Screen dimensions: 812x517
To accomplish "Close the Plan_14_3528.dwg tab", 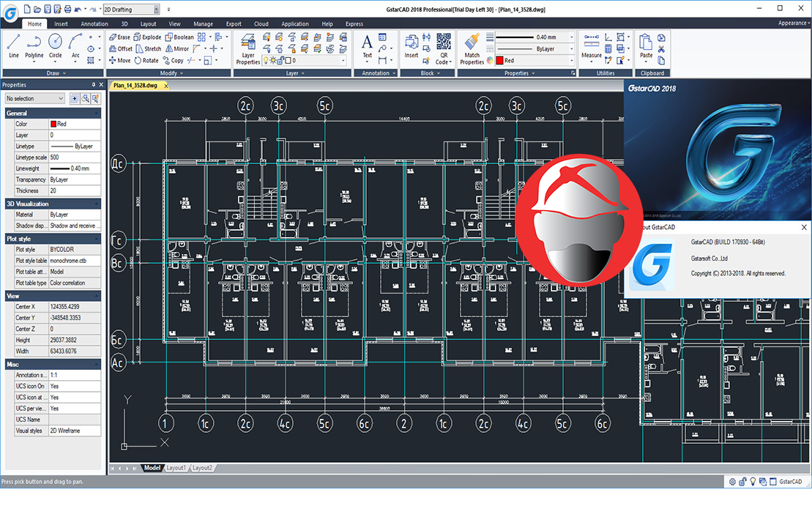I will [x=165, y=86].
